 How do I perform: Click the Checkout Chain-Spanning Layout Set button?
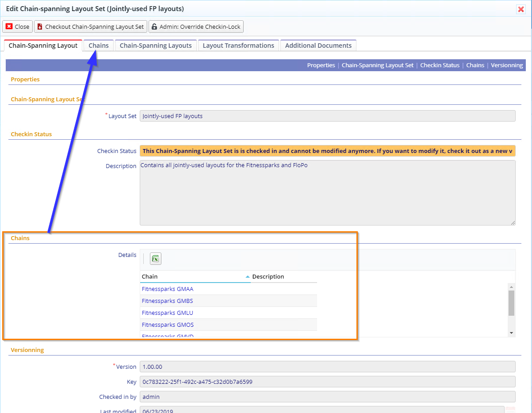(x=90, y=26)
